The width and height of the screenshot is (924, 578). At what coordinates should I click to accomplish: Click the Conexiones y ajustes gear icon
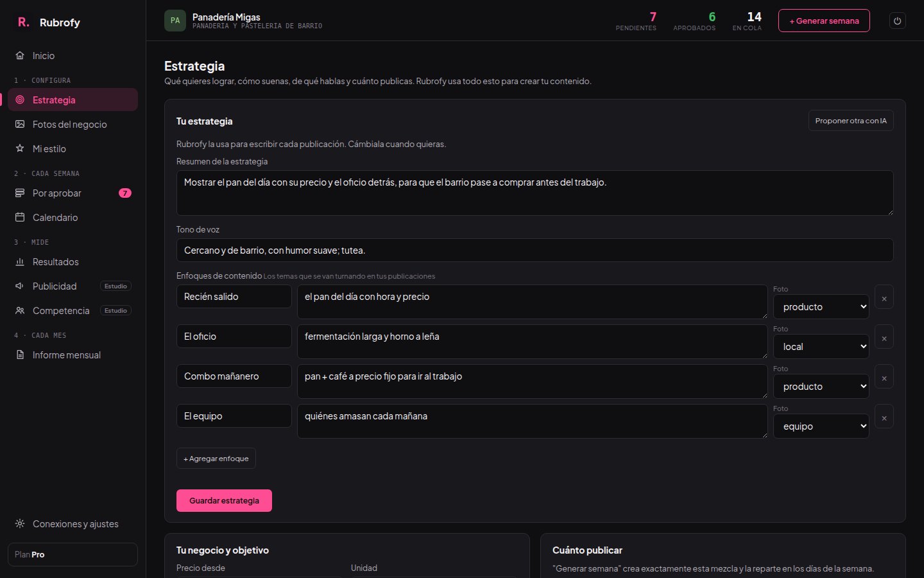coord(20,524)
